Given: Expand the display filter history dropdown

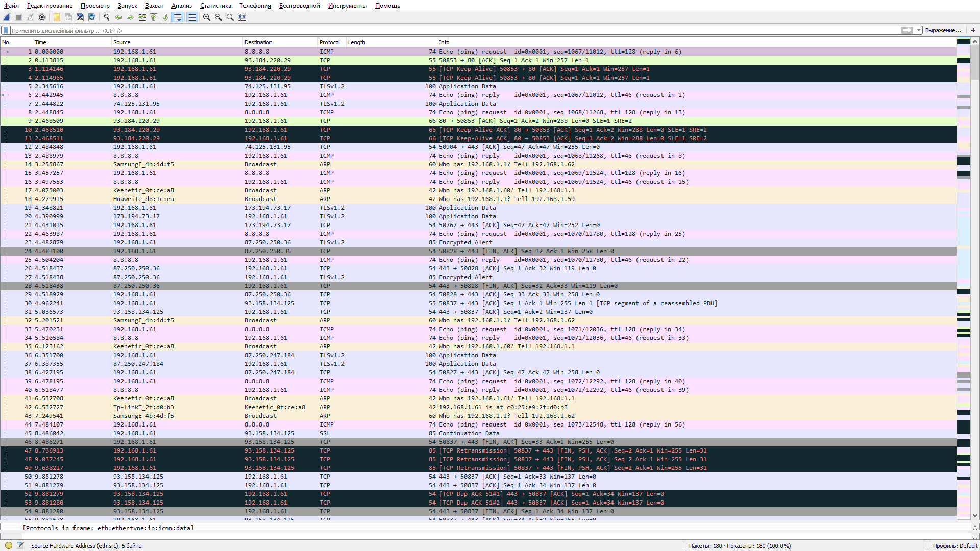Looking at the screenshot, I should [x=919, y=31].
